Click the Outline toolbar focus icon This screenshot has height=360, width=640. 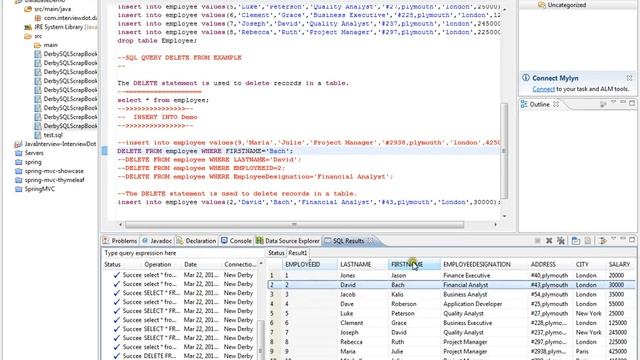pyautogui.click(x=603, y=104)
